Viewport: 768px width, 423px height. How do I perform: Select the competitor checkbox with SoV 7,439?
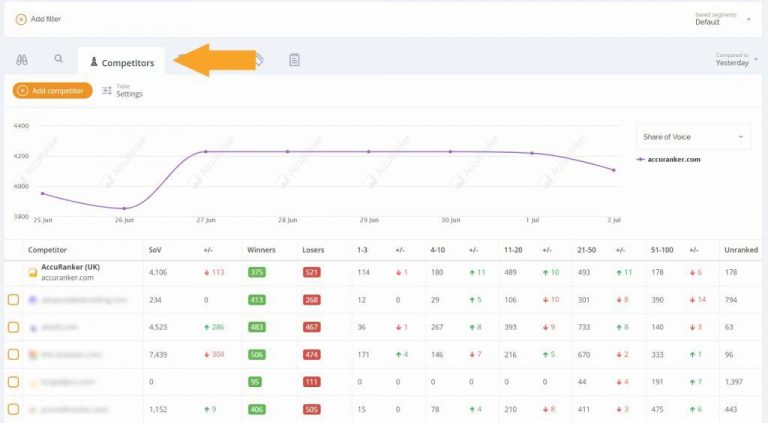tap(13, 354)
